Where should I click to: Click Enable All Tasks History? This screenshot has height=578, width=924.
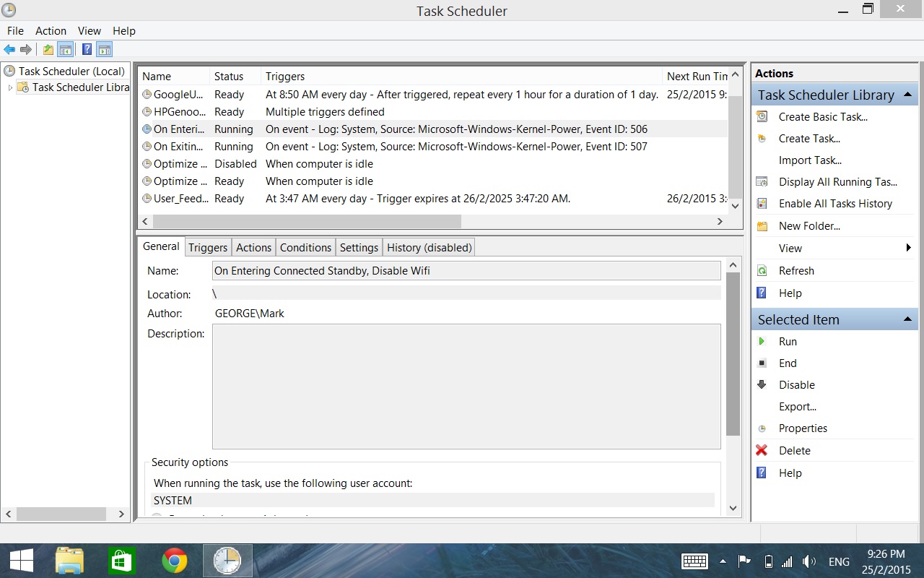point(835,204)
